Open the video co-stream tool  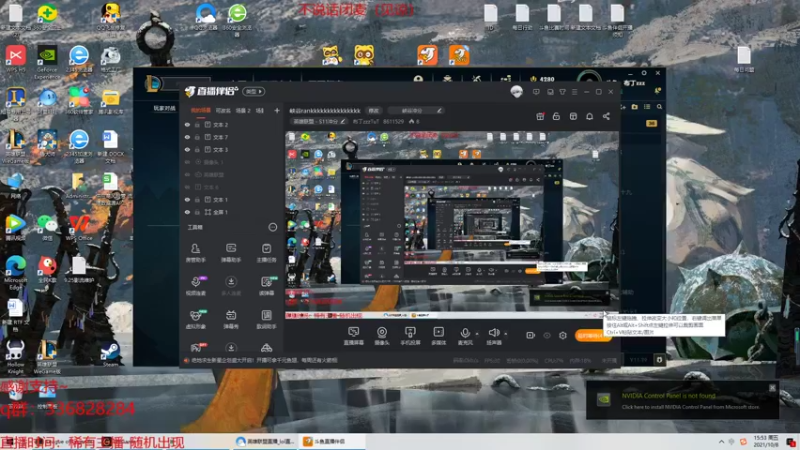pyautogui.click(x=195, y=286)
